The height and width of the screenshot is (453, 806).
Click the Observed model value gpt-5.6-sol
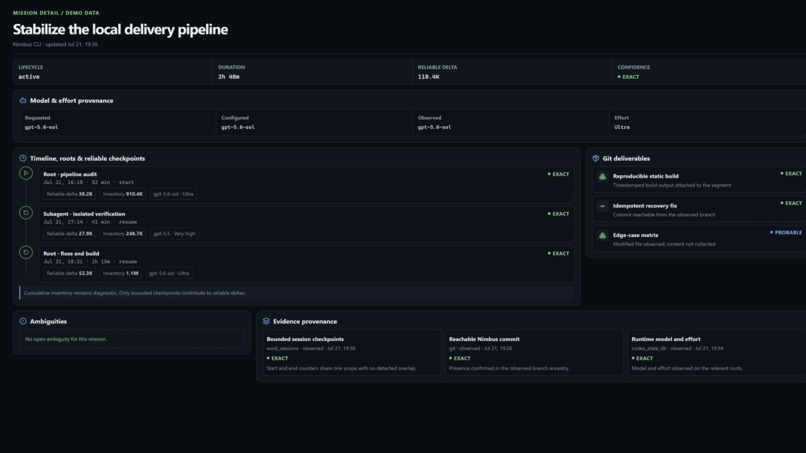[x=434, y=127]
